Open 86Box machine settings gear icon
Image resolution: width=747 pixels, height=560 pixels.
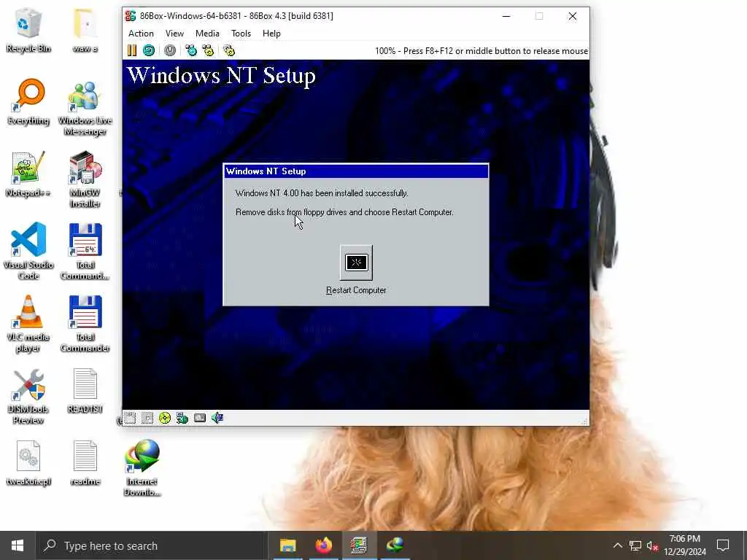click(x=229, y=50)
